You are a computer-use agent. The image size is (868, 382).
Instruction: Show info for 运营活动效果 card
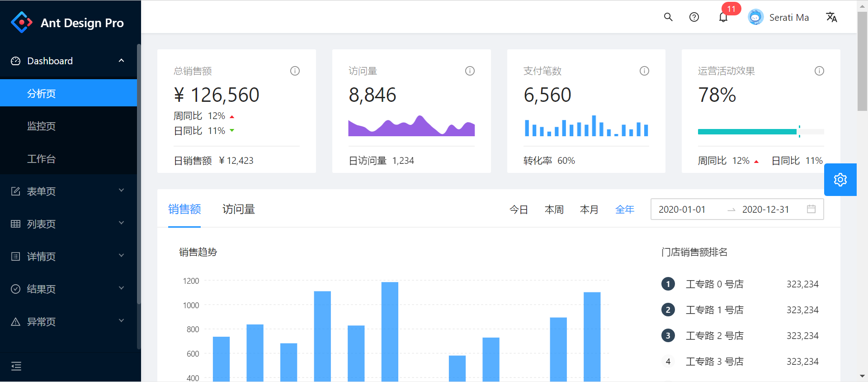point(819,71)
